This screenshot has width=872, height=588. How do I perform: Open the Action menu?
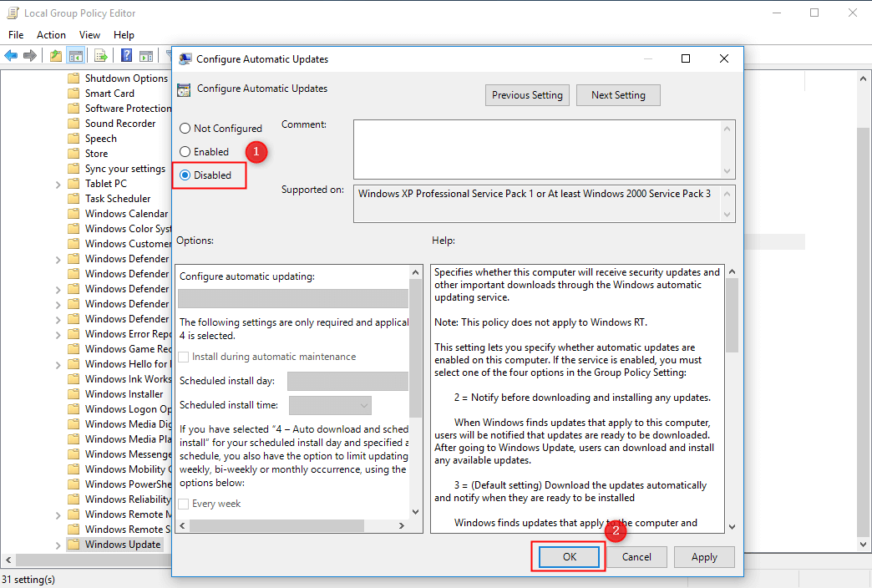[51, 35]
